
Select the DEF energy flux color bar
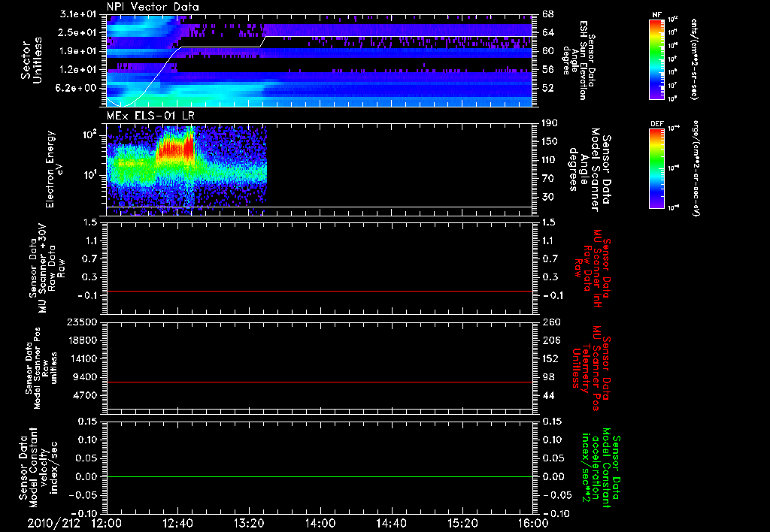click(x=656, y=168)
